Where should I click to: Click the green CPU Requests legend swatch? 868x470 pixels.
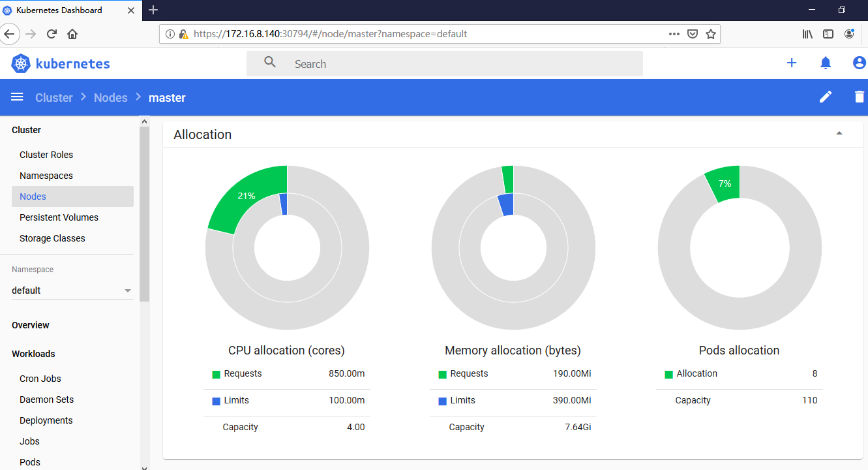[217, 375]
